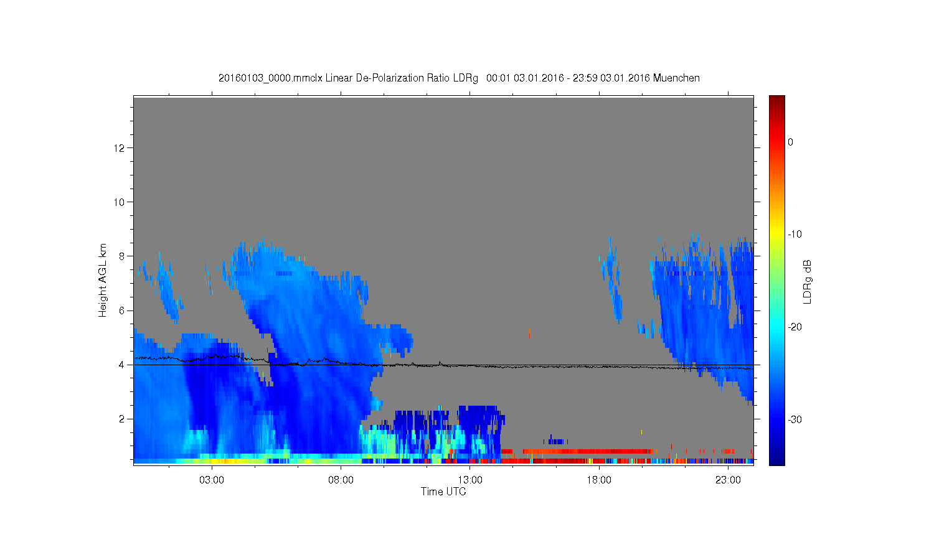This screenshot has height=560, width=934.
Task: Click the colorbar label 0
Action: coord(790,142)
